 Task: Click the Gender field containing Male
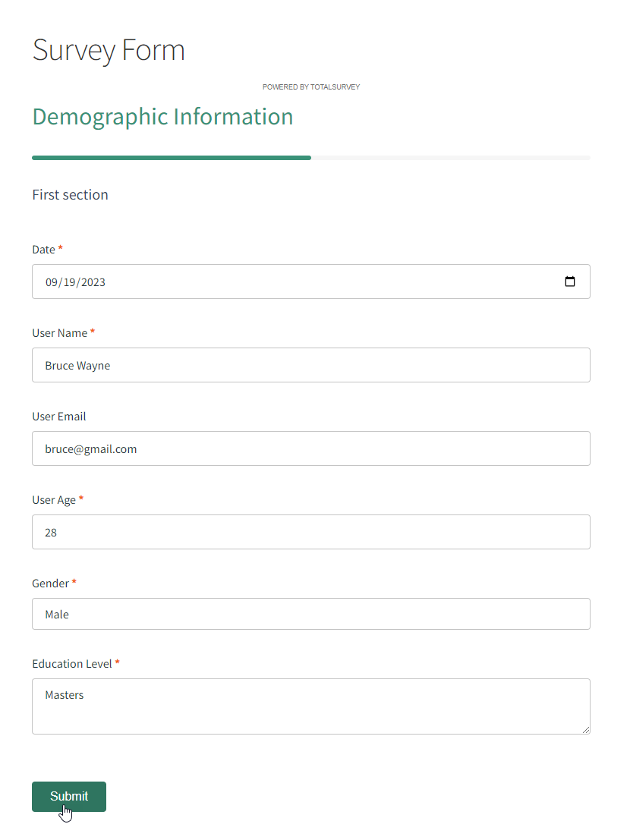click(311, 614)
